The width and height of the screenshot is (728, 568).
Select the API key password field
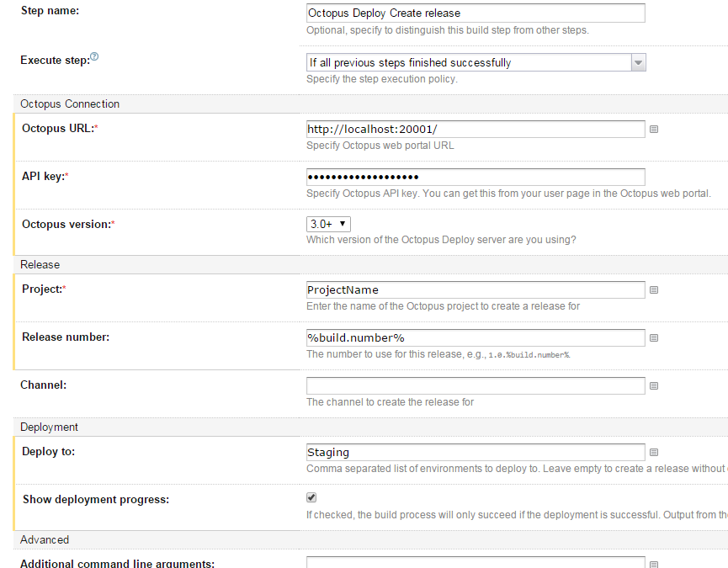pos(476,177)
